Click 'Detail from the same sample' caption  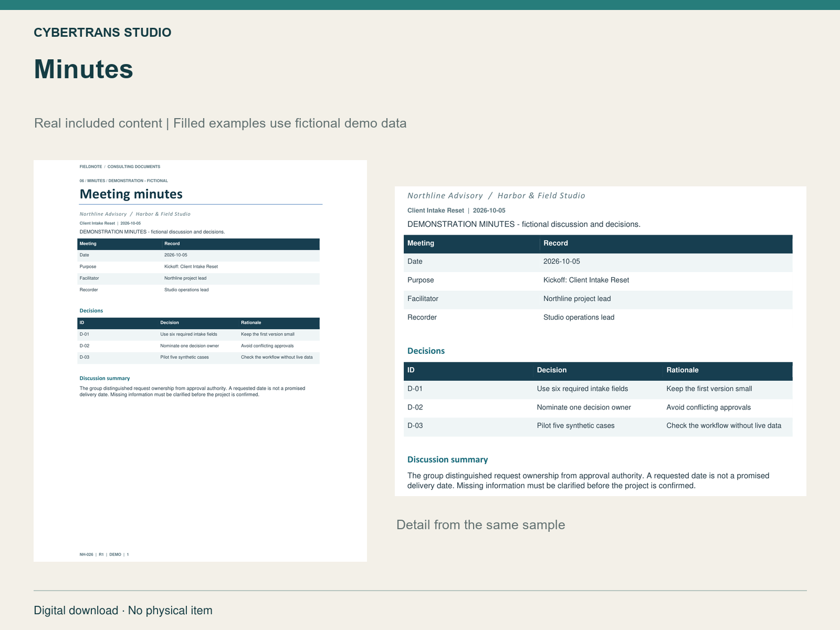(481, 525)
